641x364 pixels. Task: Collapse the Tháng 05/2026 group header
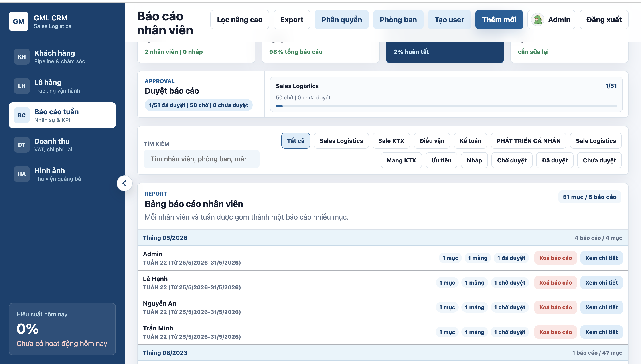tap(383, 238)
